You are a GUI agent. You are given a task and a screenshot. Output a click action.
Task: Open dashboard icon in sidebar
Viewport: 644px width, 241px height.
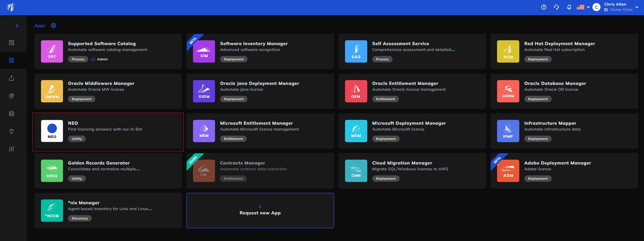pos(11,43)
